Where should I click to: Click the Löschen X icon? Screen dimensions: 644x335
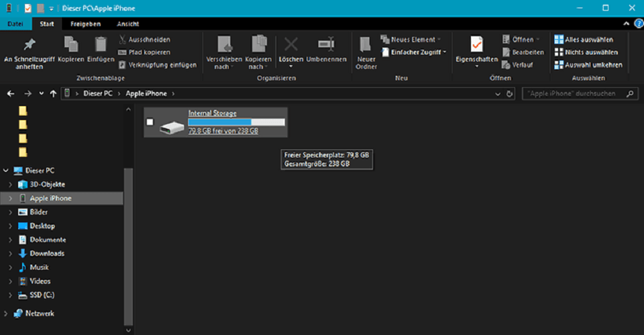[290, 45]
